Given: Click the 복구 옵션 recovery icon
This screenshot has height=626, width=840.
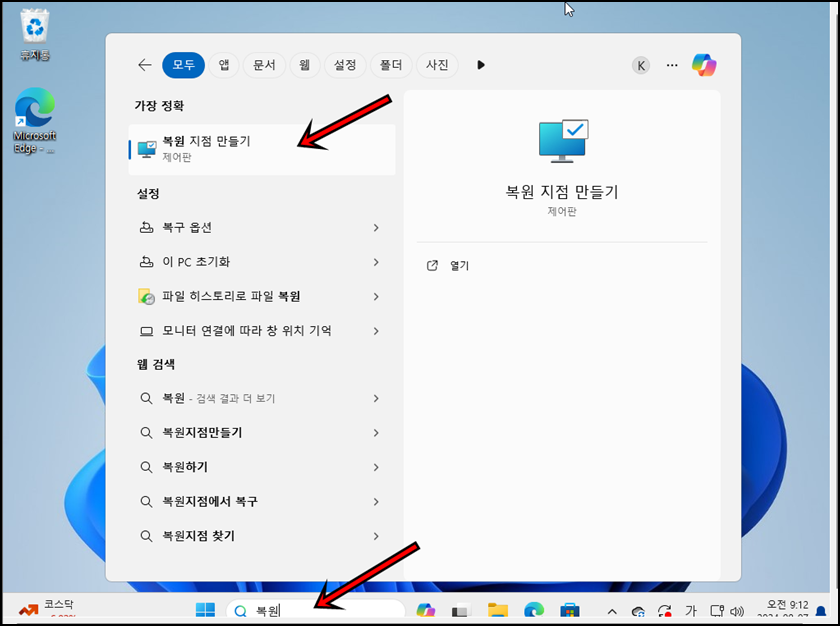Looking at the screenshot, I should click(x=146, y=228).
